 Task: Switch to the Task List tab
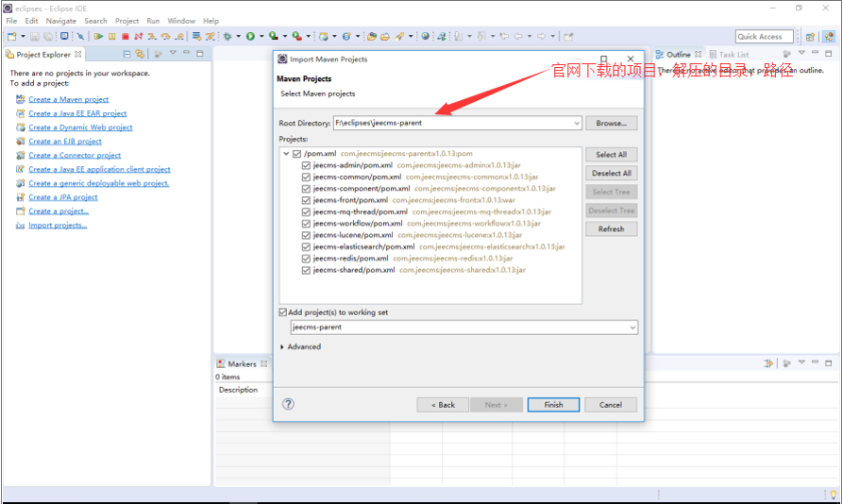[x=729, y=54]
